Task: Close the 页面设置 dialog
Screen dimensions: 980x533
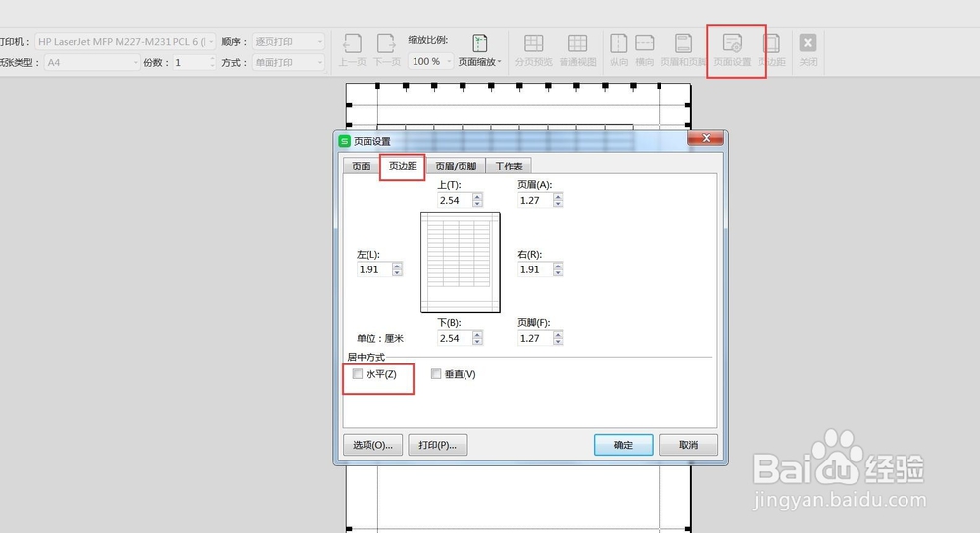Action: pos(706,138)
